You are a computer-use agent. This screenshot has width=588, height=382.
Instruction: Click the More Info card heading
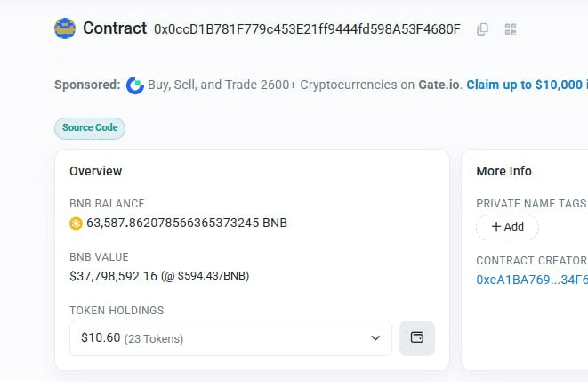tap(503, 171)
